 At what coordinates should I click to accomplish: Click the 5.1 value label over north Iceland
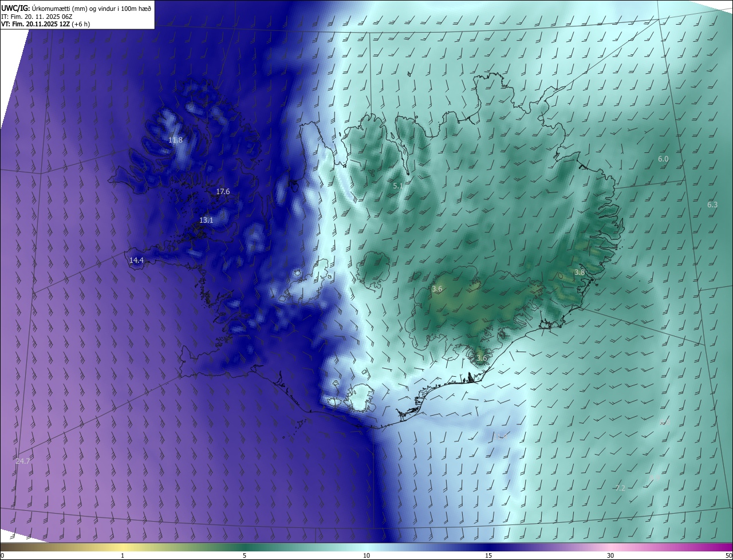click(x=398, y=186)
